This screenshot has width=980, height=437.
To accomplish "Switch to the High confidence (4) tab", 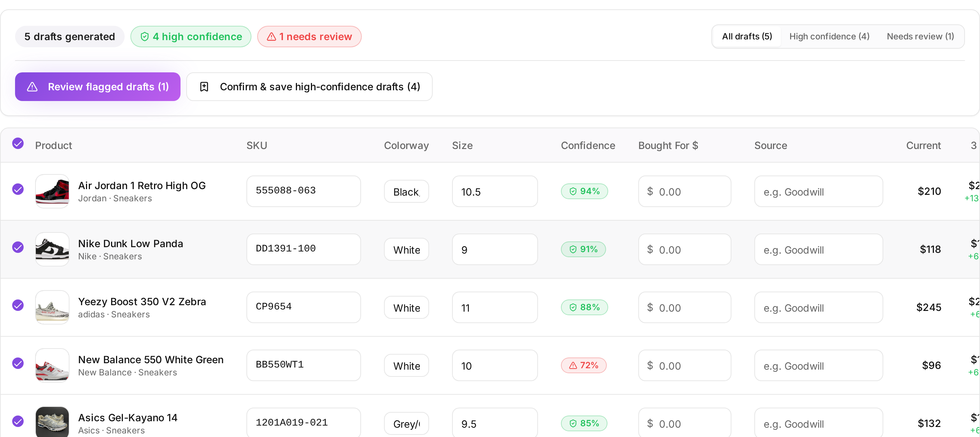I will (x=829, y=37).
